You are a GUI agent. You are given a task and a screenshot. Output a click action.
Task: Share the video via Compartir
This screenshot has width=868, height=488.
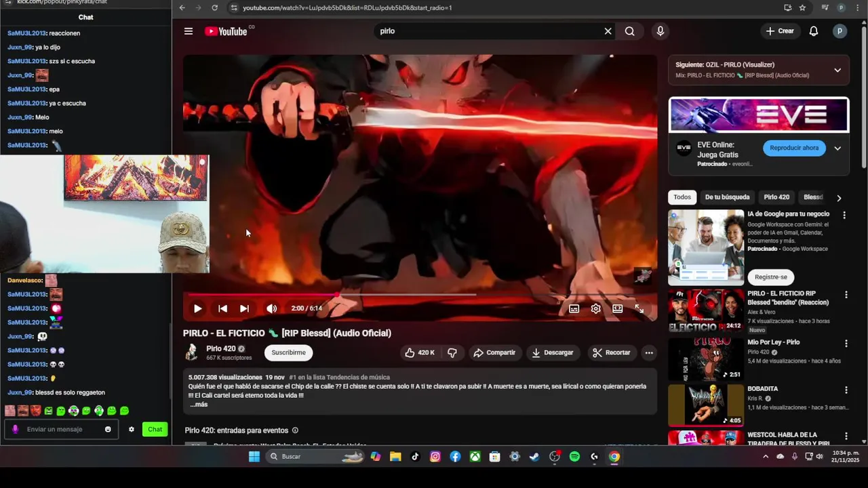[x=494, y=352]
